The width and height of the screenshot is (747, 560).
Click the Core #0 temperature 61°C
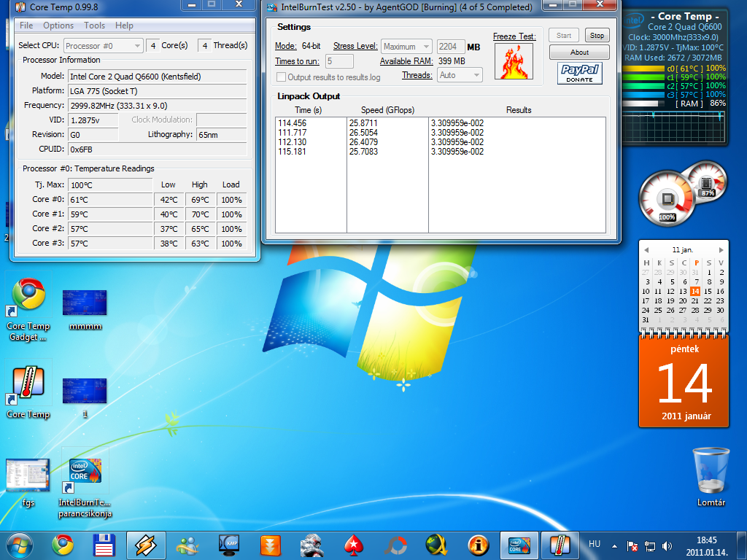click(x=111, y=200)
